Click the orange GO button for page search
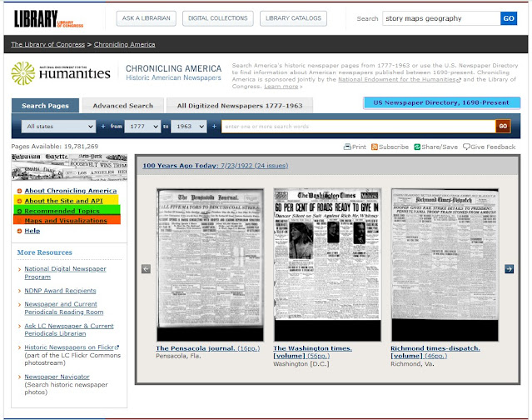 click(x=503, y=127)
